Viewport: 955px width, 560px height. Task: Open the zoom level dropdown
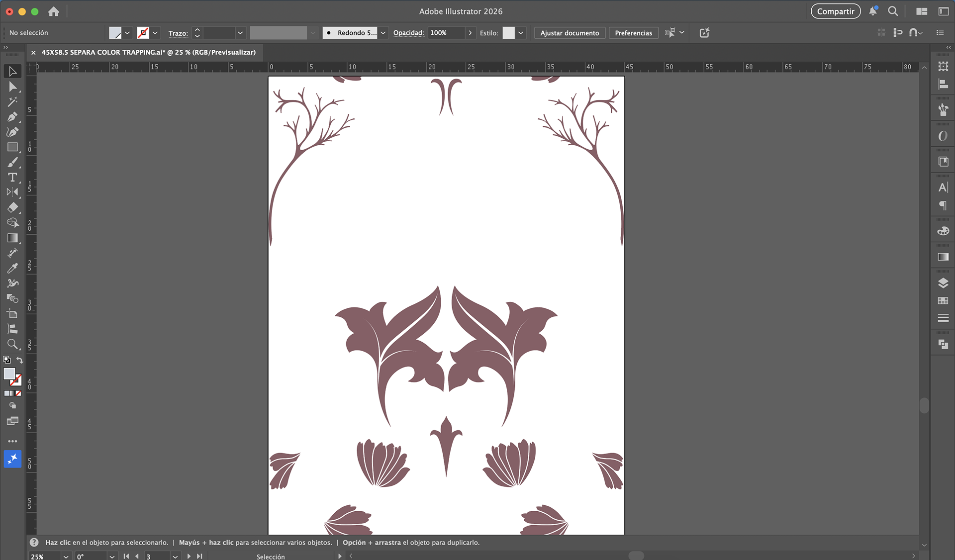(66, 557)
